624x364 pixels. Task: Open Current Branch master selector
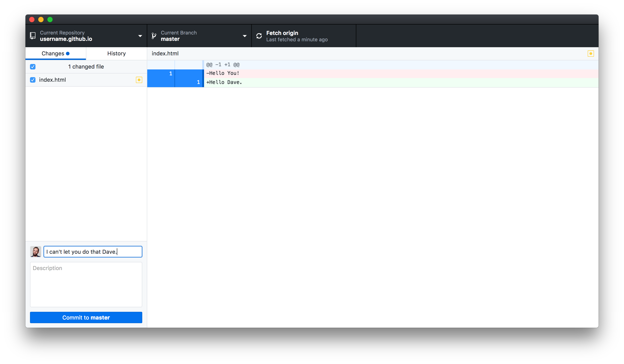pyautogui.click(x=199, y=36)
